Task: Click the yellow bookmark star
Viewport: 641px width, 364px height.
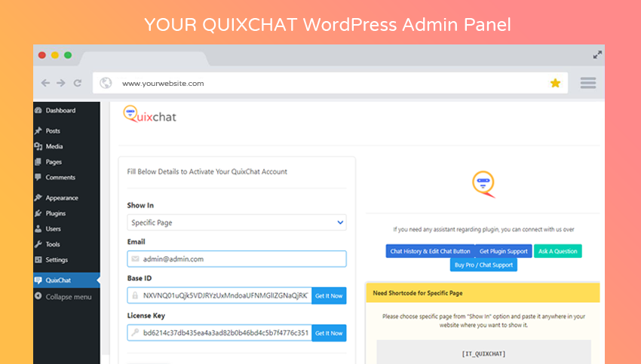Action: pos(555,84)
